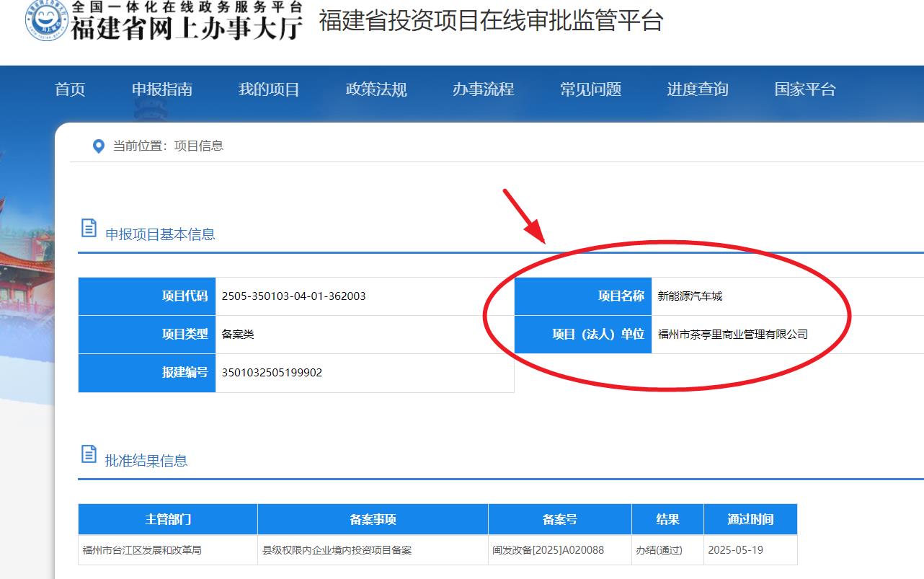Click the 批准结果信息 section heading
The width and height of the screenshot is (924, 579).
coord(146,461)
